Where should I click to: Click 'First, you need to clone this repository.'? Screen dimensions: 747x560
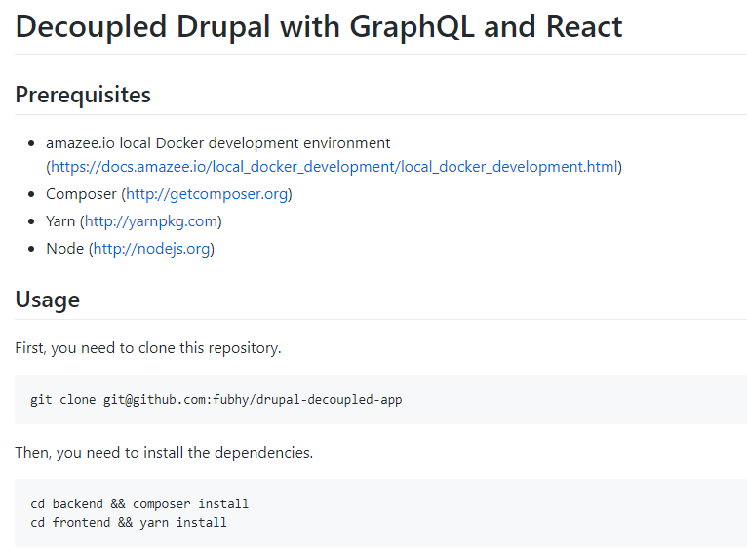pos(148,348)
